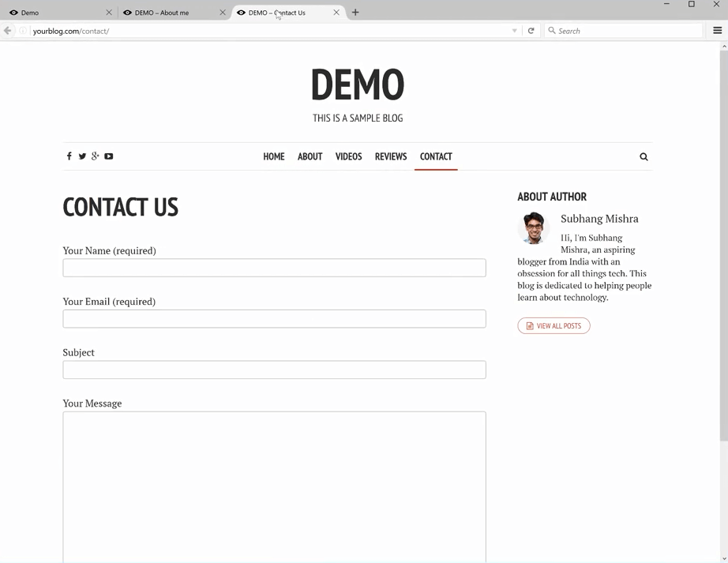
Task: Maximize the browser window
Action: (x=692, y=4)
